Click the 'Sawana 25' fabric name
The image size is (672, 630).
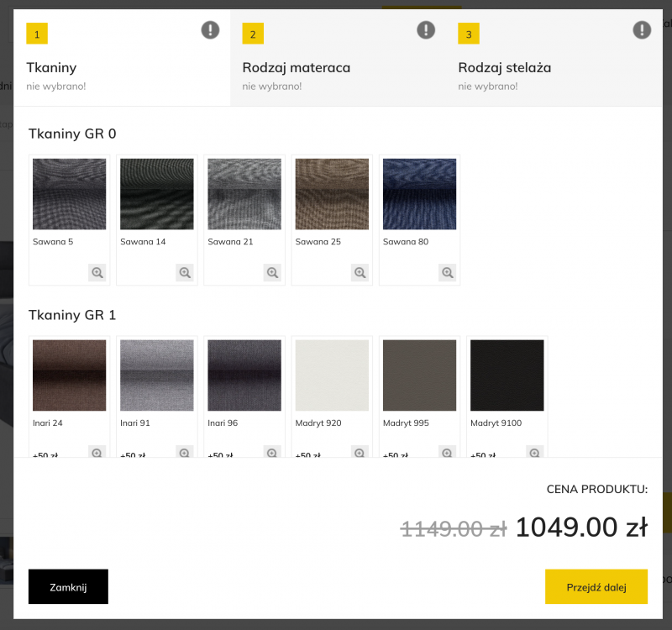318,242
